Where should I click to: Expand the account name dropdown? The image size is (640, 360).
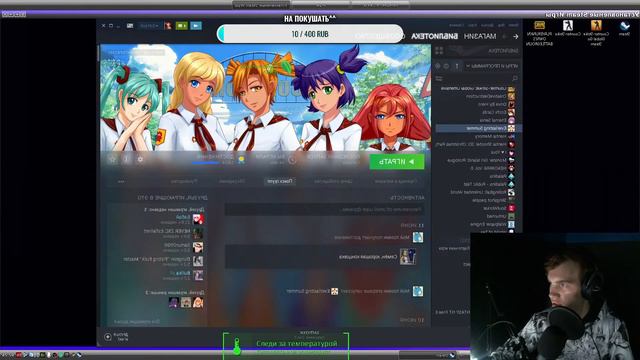[x=149, y=26]
